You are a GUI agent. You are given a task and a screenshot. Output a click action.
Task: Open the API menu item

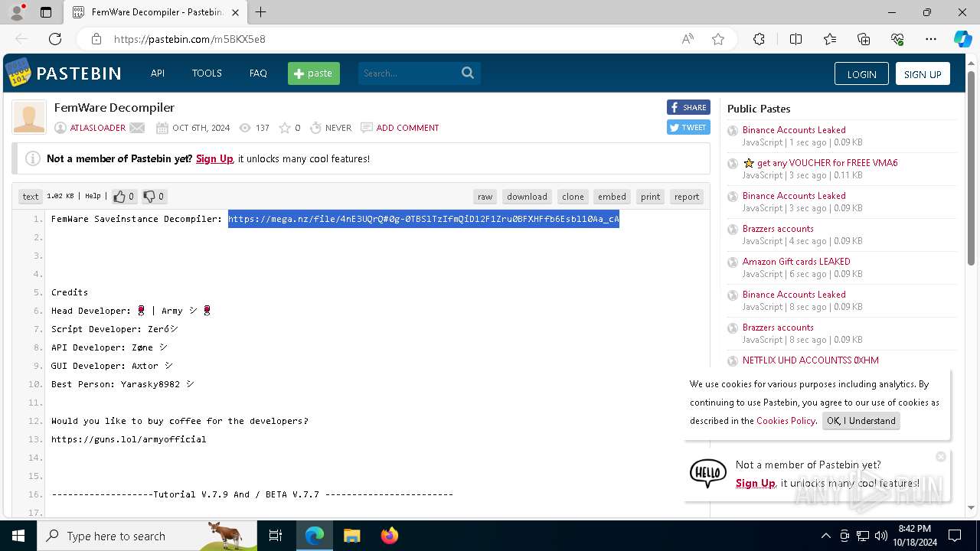[x=158, y=73]
